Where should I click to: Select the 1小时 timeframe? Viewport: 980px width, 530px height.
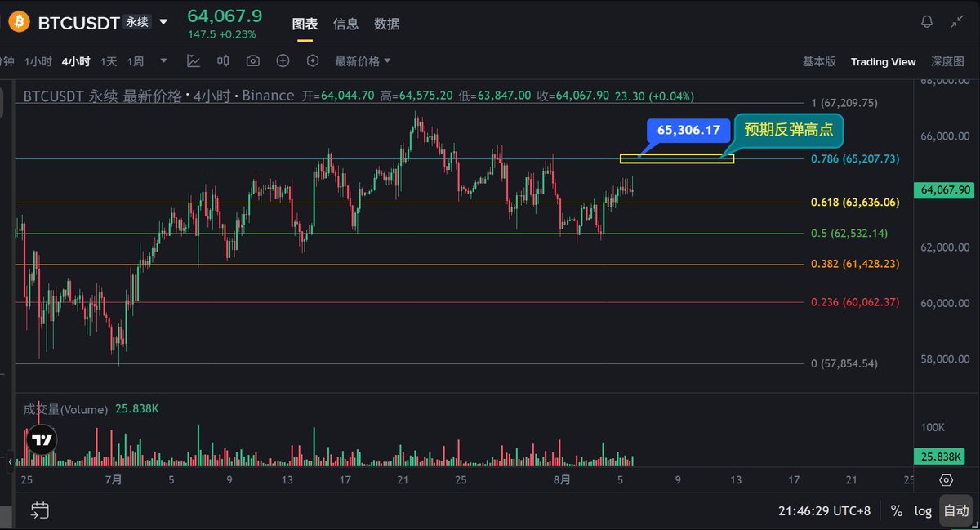38,61
